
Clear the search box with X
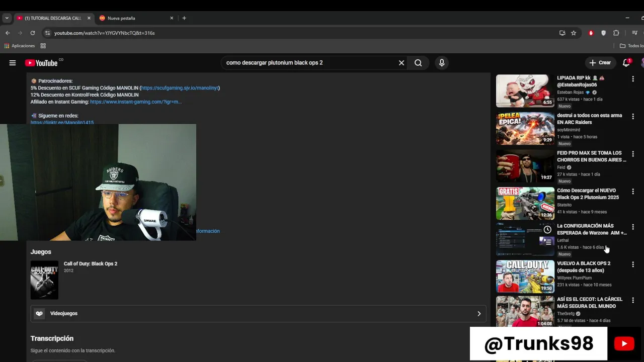[x=401, y=63]
